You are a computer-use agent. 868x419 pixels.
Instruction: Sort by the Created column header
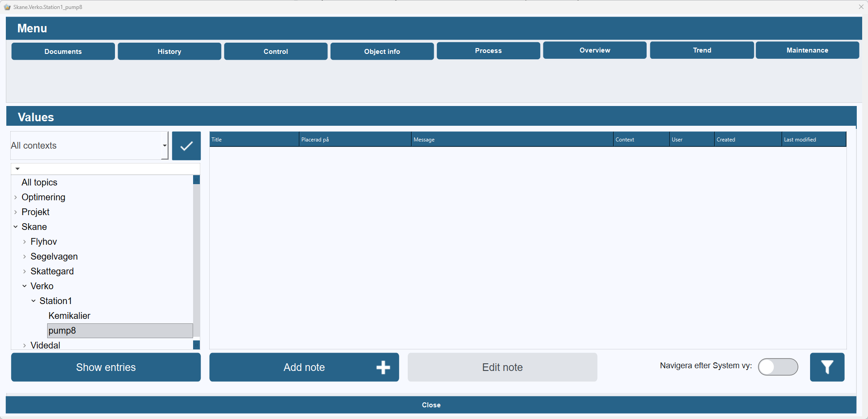coord(748,139)
